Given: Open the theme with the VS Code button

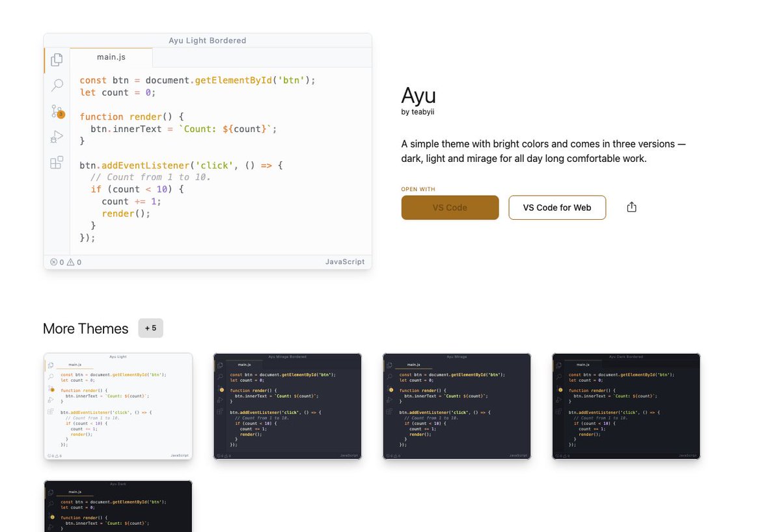Looking at the screenshot, I should [x=450, y=207].
